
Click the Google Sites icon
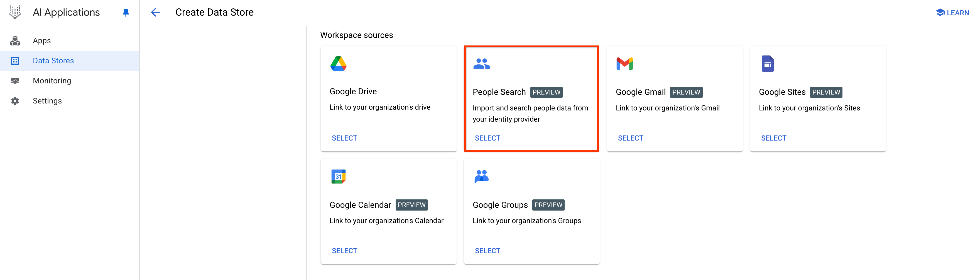pyautogui.click(x=768, y=63)
